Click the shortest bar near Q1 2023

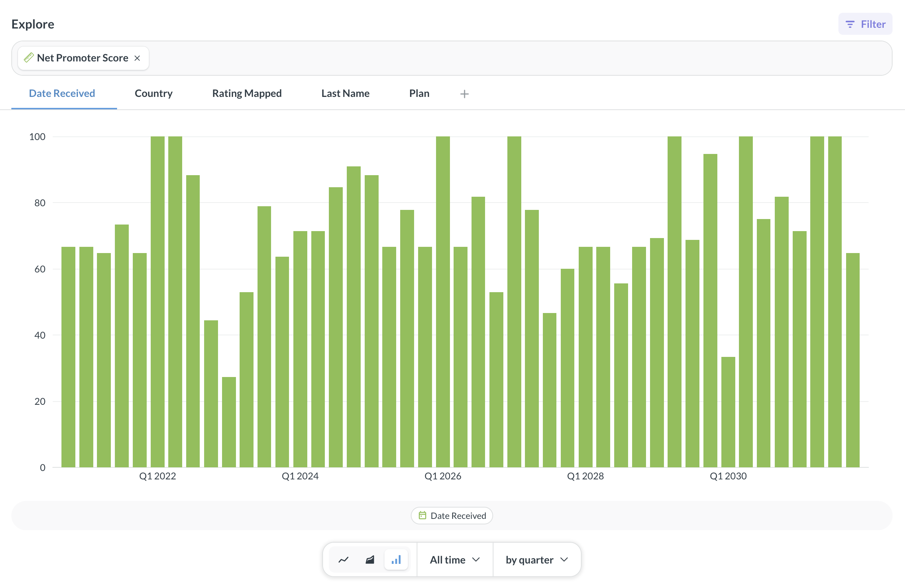[229, 422]
